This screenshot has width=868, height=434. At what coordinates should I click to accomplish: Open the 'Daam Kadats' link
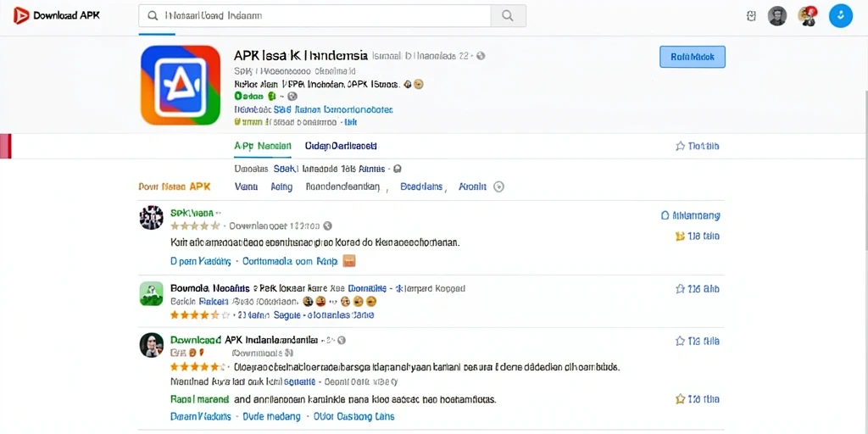click(200, 416)
